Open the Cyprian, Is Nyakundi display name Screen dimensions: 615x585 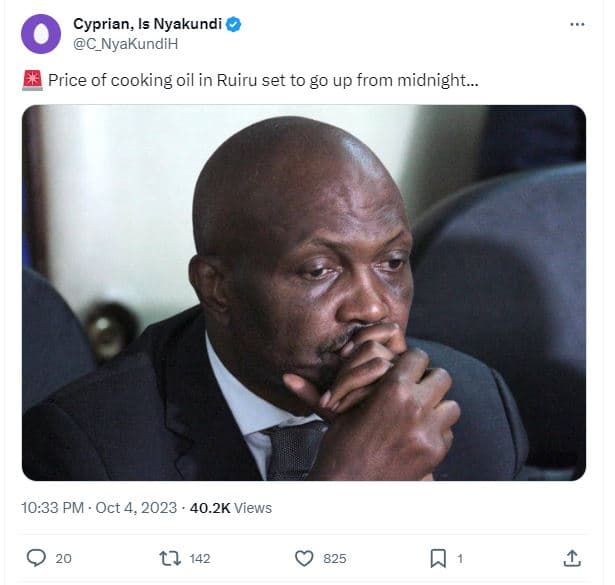pos(148,23)
